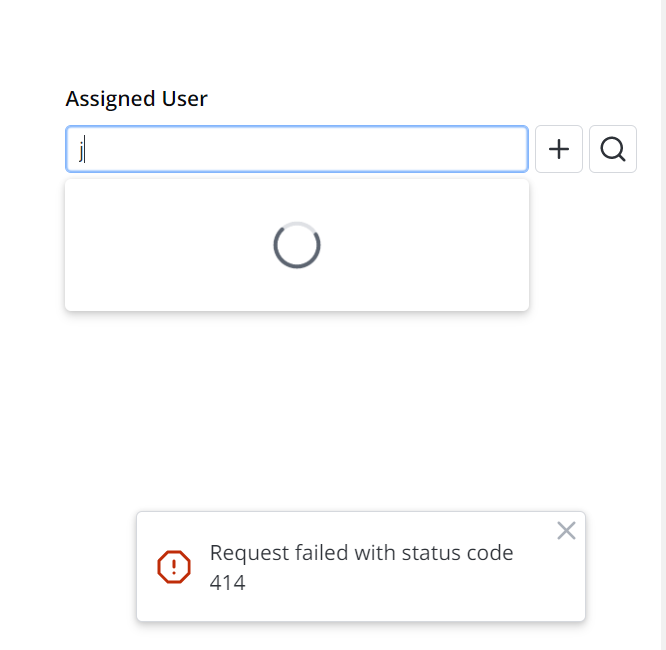Click the "414" status code text
Viewport: 666px width, 650px height.
(227, 582)
